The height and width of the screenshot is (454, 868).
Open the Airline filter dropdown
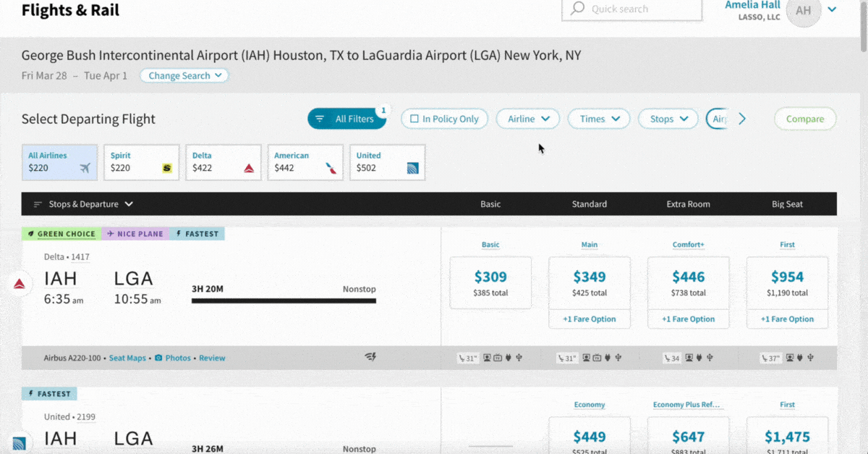(528, 119)
